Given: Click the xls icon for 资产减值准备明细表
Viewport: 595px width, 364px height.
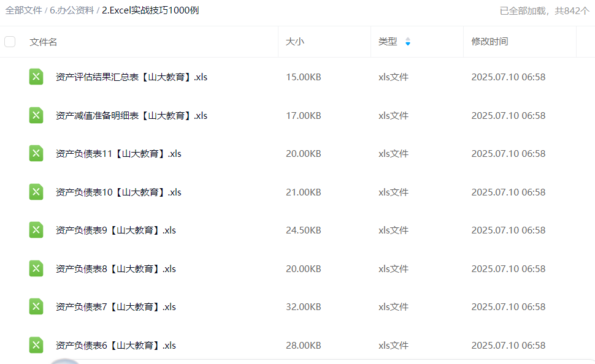Looking at the screenshot, I should tap(36, 115).
